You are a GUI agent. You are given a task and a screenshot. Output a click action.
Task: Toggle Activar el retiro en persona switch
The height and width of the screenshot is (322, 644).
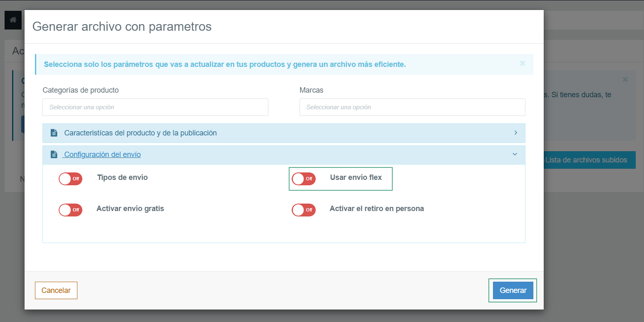pyautogui.click(x=304, y=210)
